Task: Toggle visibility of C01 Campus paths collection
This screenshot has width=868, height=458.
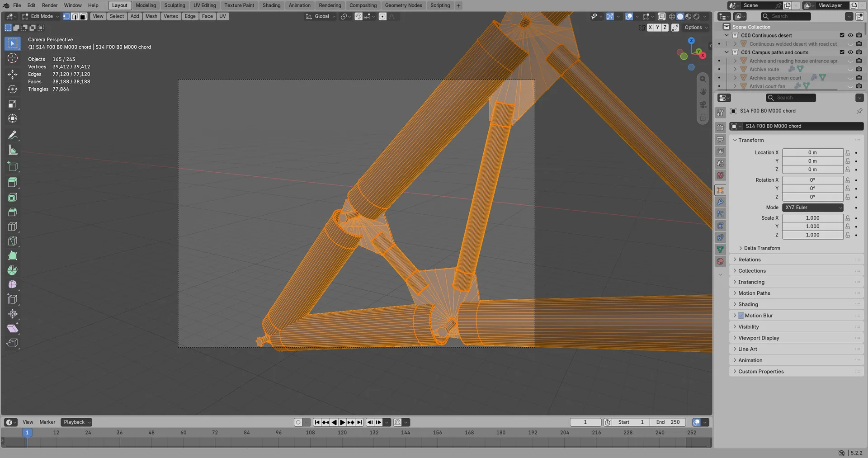Action: tap(850, 52)
